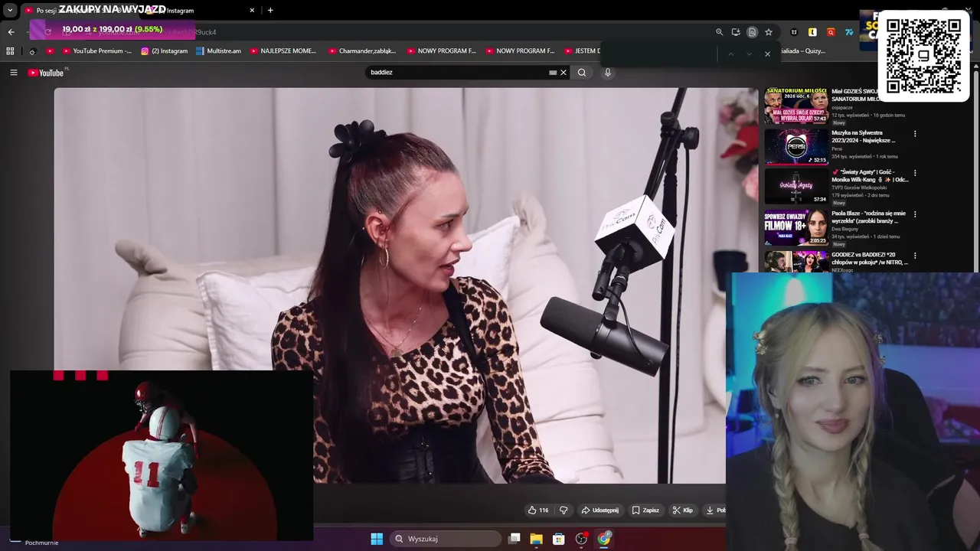Run the YouTube search magnifier button
Viewport: 980px width, 551px height.
(582, 73)
